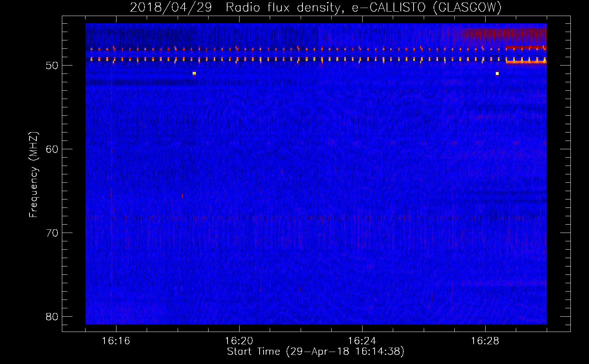
Task: Click the 16:20 time tick label
Action: coord(239,341)
